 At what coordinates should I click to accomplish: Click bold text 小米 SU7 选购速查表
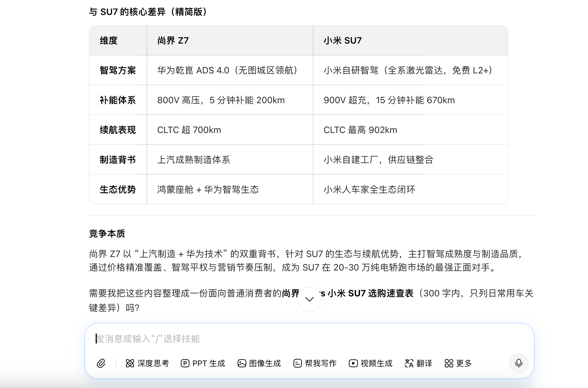(371, 293)
